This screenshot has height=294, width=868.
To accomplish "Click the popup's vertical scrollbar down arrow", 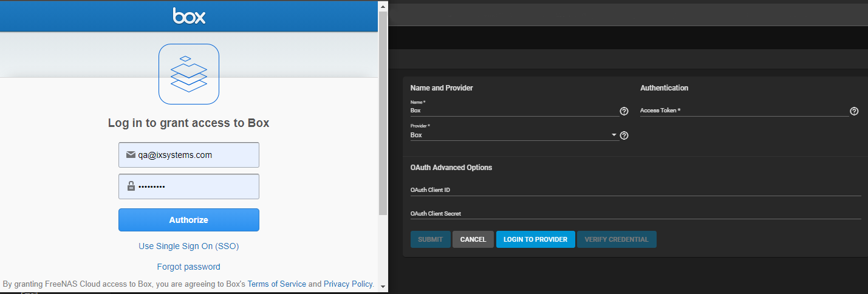I will (383, 286).
